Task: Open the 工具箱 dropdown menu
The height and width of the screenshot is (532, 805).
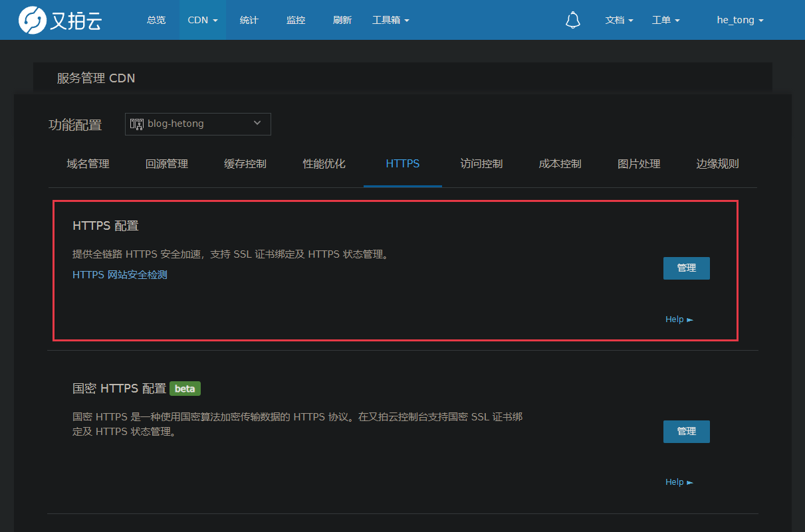Action: coord(391,20)
